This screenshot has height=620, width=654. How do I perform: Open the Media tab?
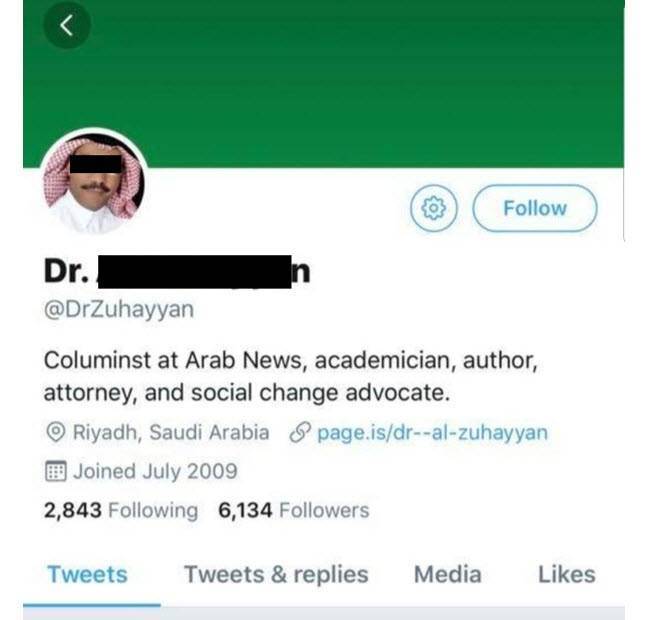pyautogui.click(x=448, y=575)
